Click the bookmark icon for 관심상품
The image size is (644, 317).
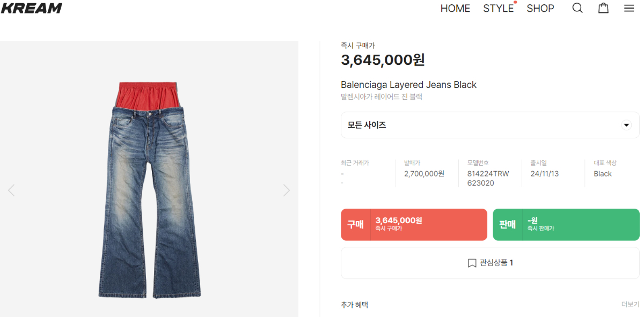click(x=472, y=263)
